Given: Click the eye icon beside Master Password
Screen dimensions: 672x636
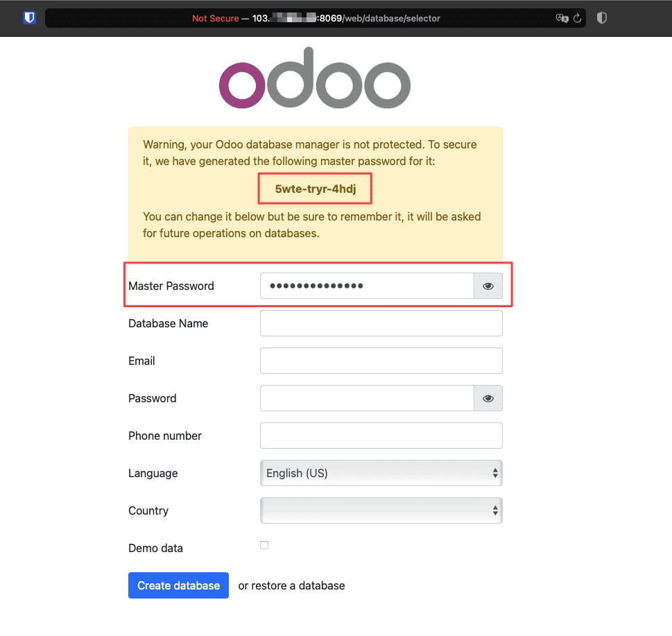Looking at the screenshot, I should tap(488, 286).
